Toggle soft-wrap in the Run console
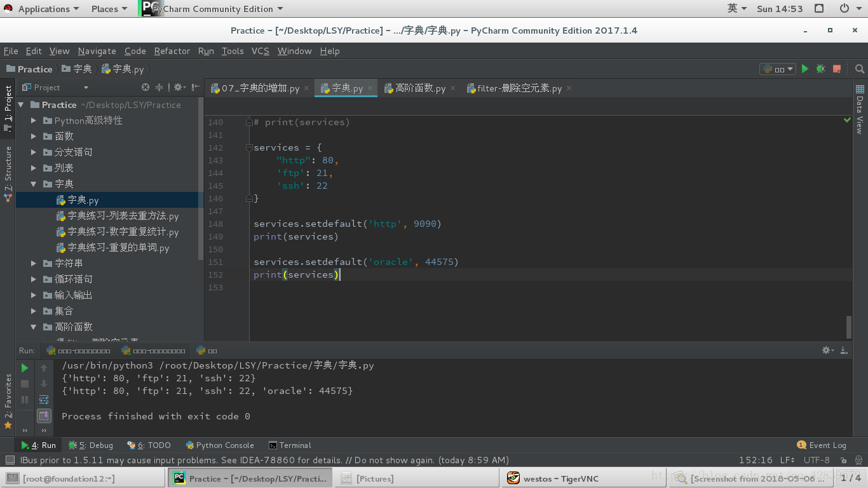This screenshot has width=868, height=488. point(44,400)
